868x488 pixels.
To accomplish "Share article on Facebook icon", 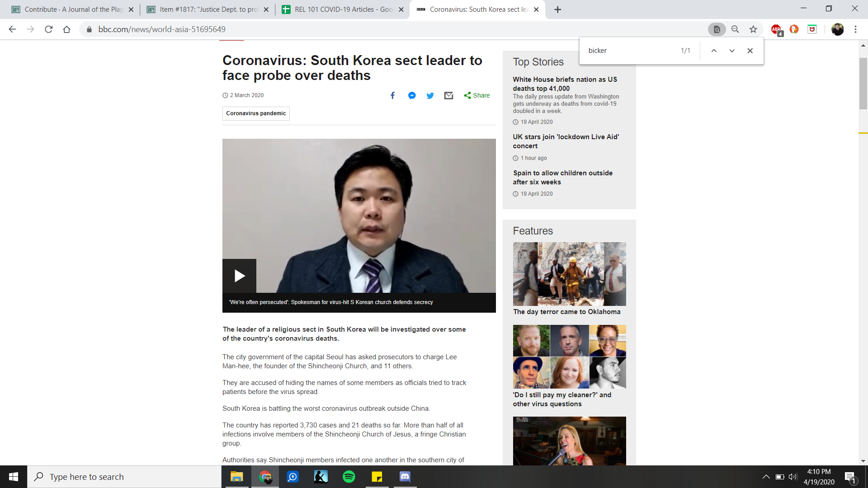I will point(392,95).
